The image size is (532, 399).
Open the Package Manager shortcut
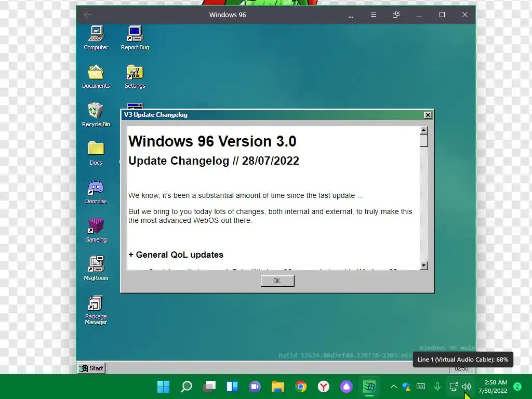(x=96, y=310)
